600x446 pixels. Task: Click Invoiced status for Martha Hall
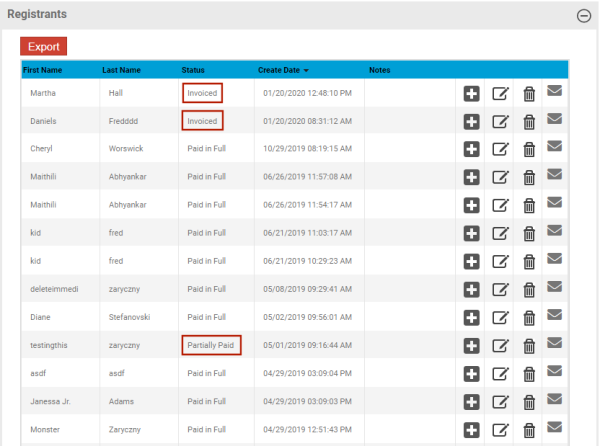point(202,93)
